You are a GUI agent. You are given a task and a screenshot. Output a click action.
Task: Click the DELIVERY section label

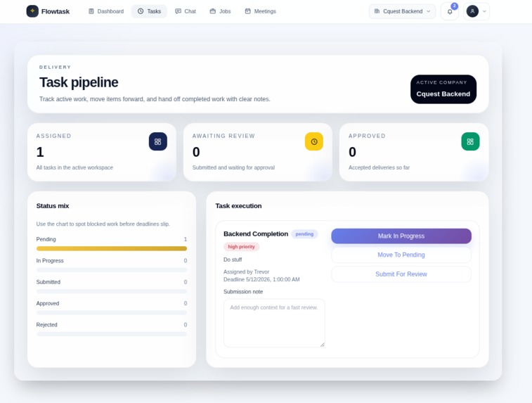tap(55, 68)
